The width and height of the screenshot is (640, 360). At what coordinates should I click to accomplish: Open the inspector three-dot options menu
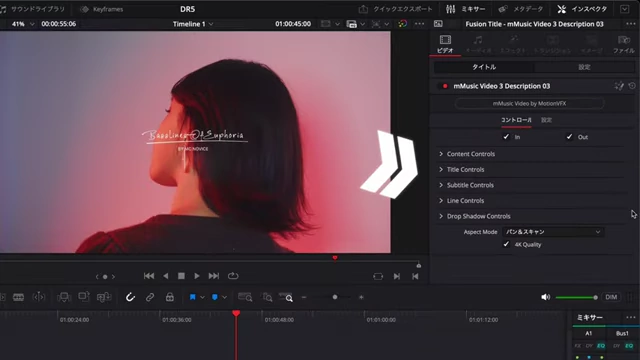point(631,24)
